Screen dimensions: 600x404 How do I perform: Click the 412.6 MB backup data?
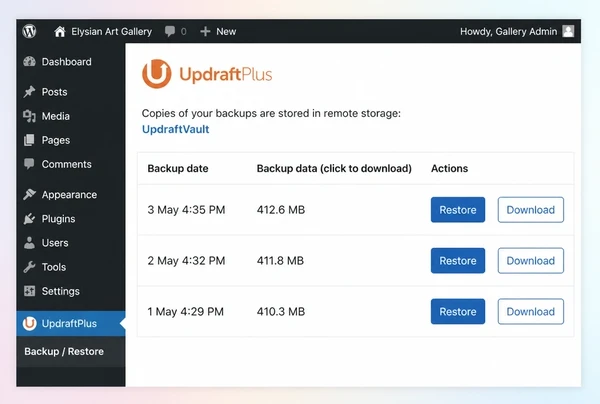pos(280,210)
